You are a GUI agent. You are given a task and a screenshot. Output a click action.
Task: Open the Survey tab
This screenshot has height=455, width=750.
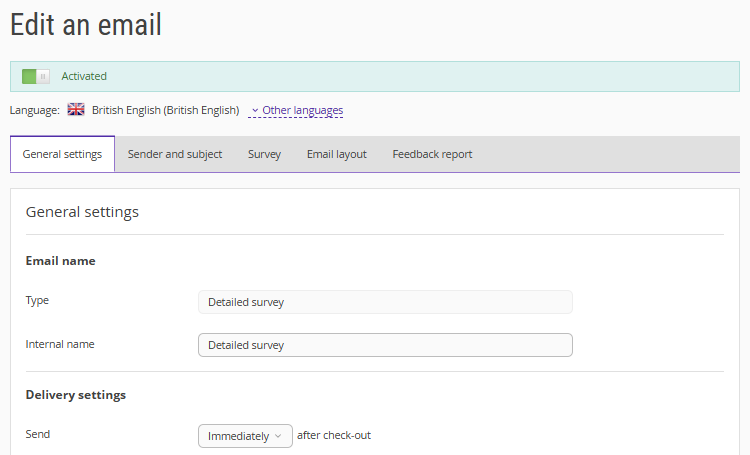coord(264,154)
